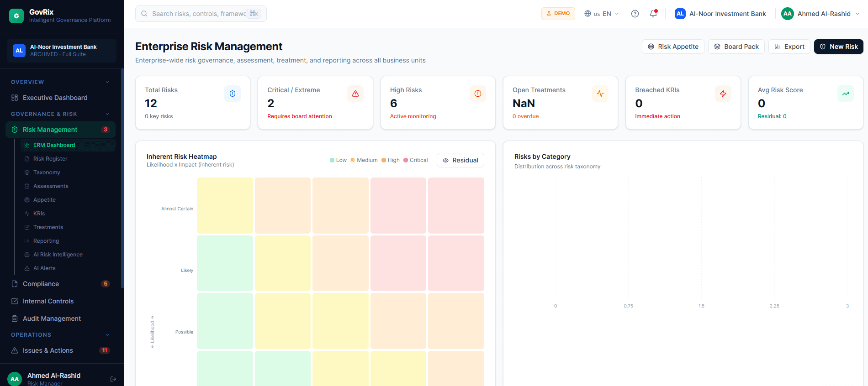Image resolution: width=868 pixels, height=386 pixels.
Task: Click the AA user avatar in the top bar
Action: tap(788, 14)
